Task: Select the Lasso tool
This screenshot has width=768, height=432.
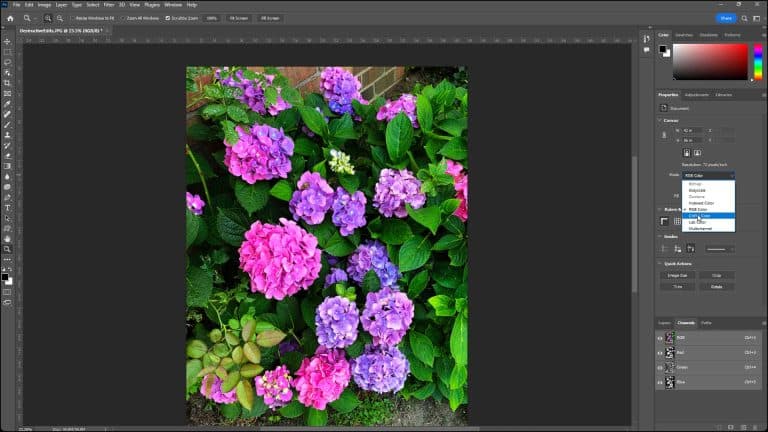Action: tap(7, 62)
